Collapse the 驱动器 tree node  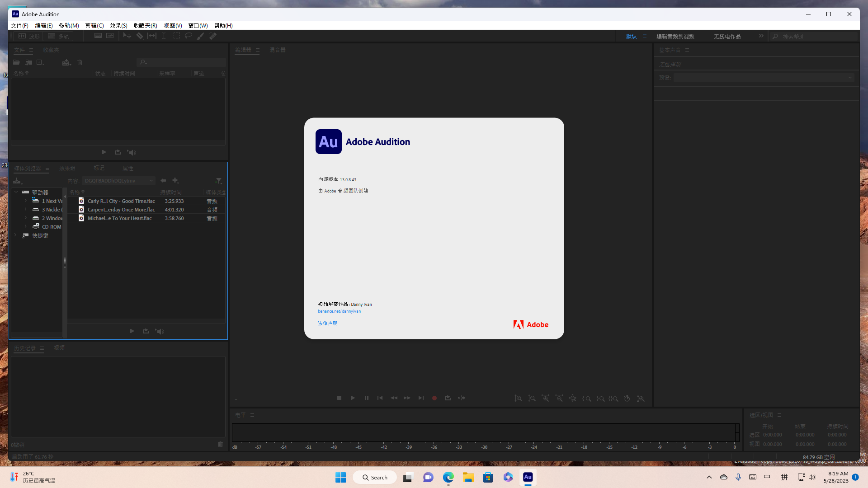pyautogui.click(x=16, y=192)
